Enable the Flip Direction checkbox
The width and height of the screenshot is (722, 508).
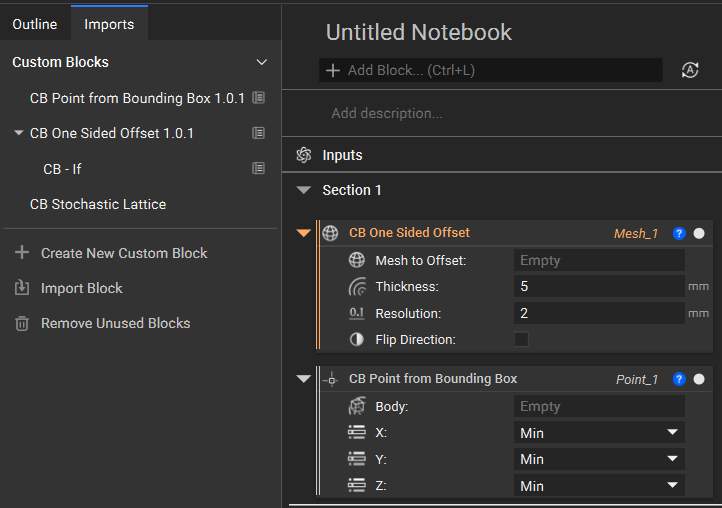coord(521,340)
